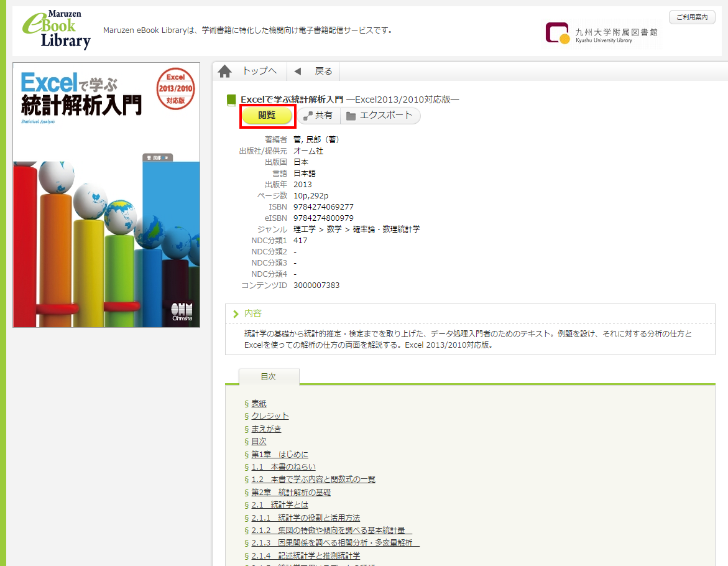Click the publication year 2013
Viewport: 728px width, 566px height.
303,184
